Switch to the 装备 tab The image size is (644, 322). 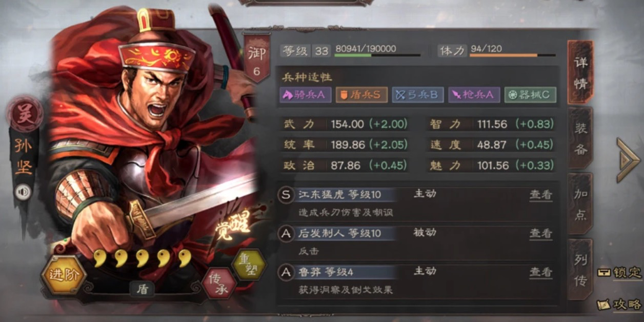(580, 138)
